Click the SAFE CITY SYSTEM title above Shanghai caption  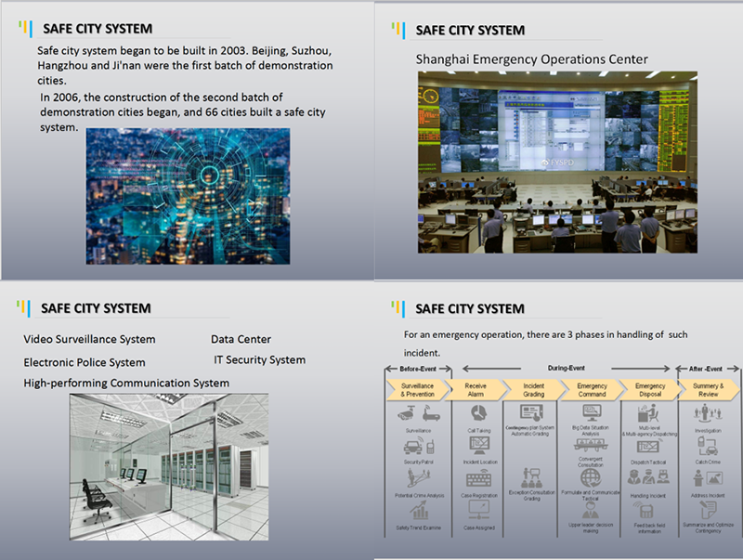tap(470, 31)
